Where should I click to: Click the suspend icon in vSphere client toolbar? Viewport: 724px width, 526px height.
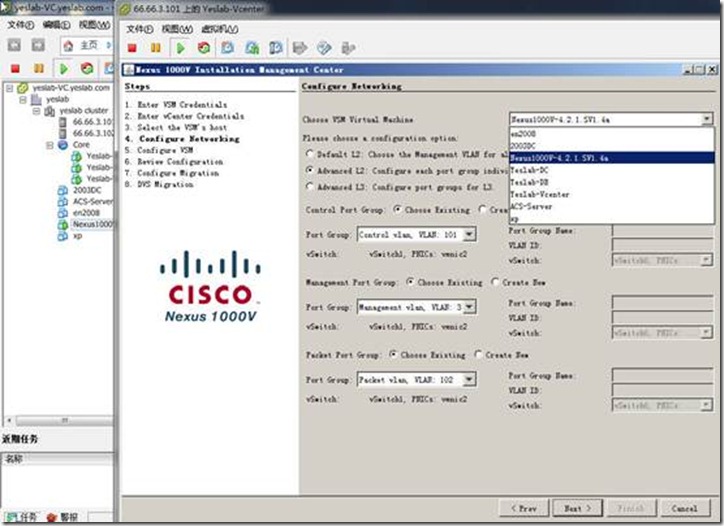(39, 68)
